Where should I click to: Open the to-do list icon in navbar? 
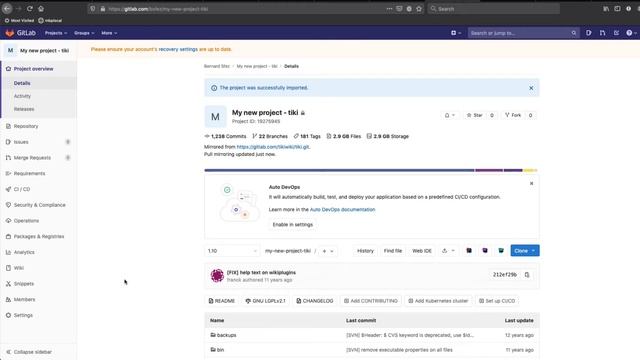[x=616, y=33]
